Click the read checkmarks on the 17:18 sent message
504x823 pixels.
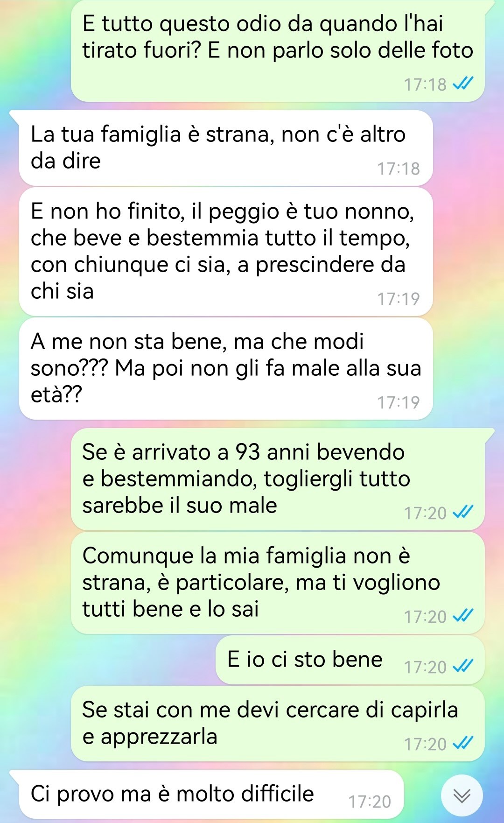tap(463, 84)
